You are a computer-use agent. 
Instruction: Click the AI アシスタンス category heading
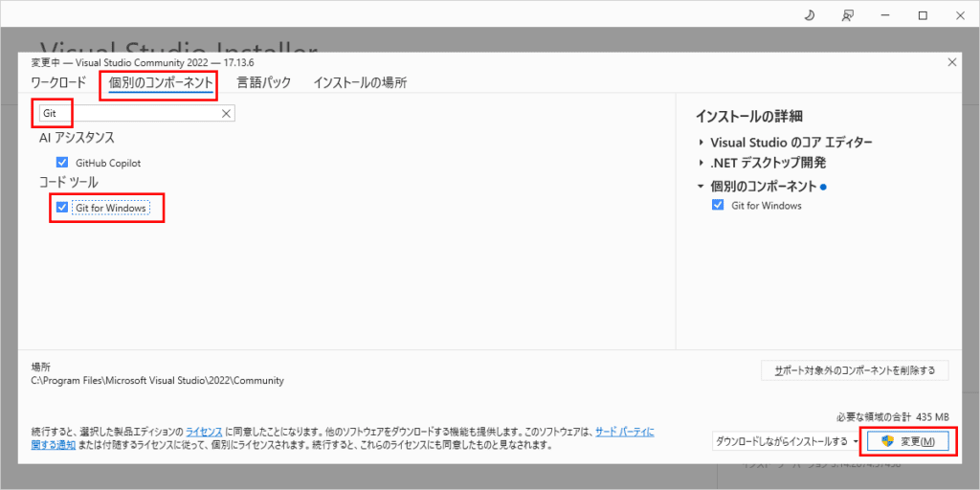77,138
